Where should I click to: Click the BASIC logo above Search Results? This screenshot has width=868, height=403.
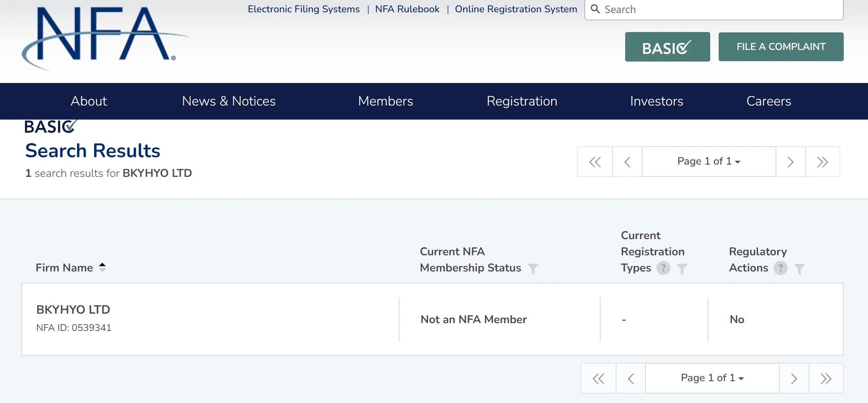tap(51, 127)
